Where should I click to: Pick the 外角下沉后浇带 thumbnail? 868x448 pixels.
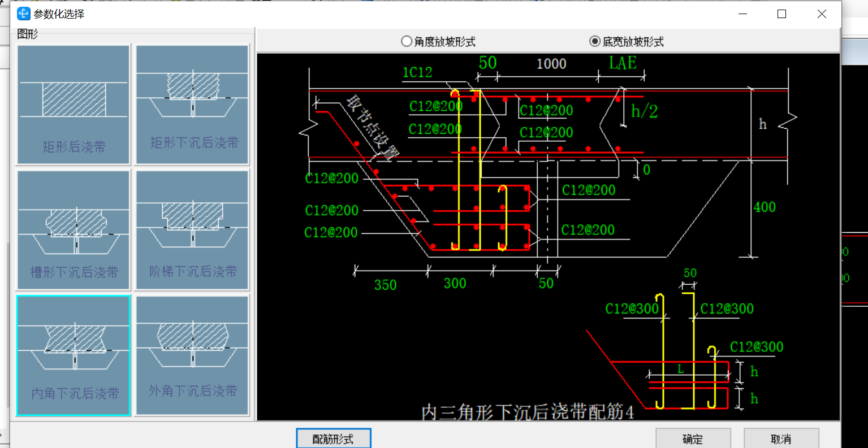click(x=192, y=355)
